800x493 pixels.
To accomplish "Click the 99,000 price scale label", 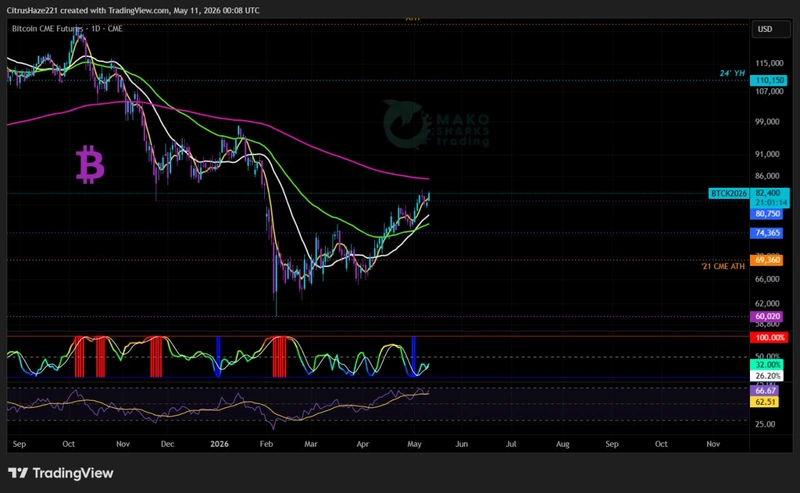I will (x=767, y=122).
